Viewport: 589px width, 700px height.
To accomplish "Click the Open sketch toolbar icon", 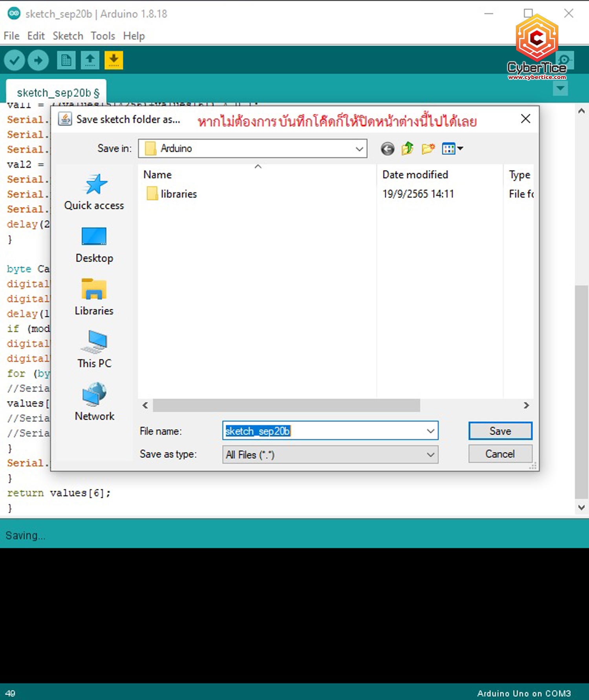I will point(90,60).
